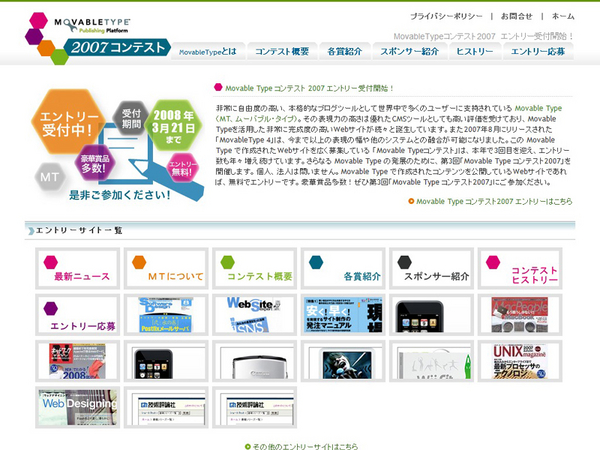The image size is (600, 450).
Task: Open the コンテスト概要 navigation tab
Action: coord(281,52)
